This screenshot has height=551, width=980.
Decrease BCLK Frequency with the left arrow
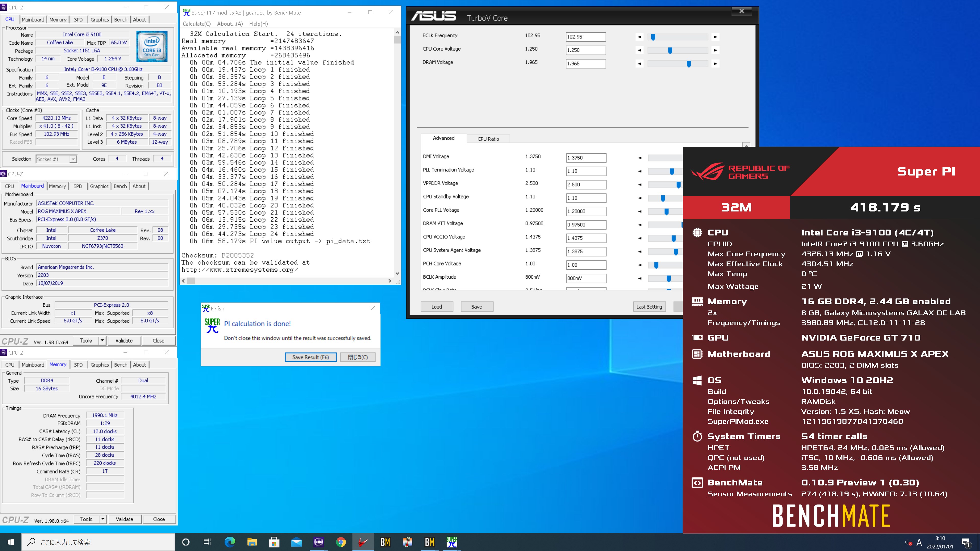click(x=640, y=37)
